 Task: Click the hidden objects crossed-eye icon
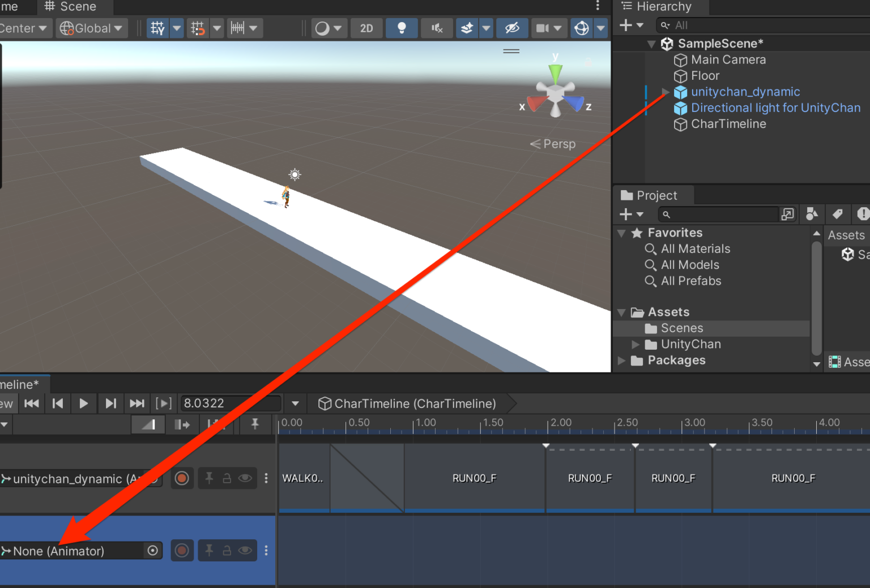pos(513,28)
